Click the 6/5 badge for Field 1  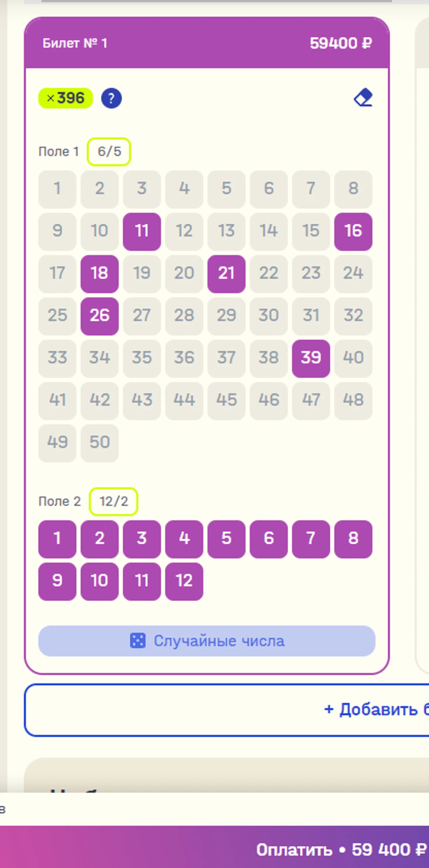(x=109, y=152)
